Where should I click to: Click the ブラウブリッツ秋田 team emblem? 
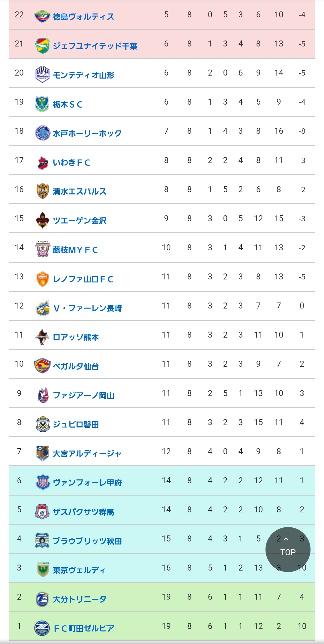point(42,541)
